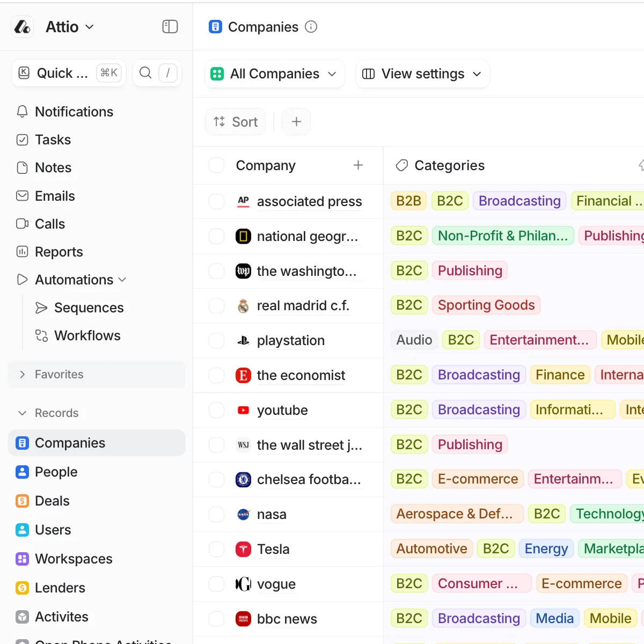This screenshot has height=644, width=644.
Task: Click Non-Profit & Philan... tag
Action: tap(503, 236)
